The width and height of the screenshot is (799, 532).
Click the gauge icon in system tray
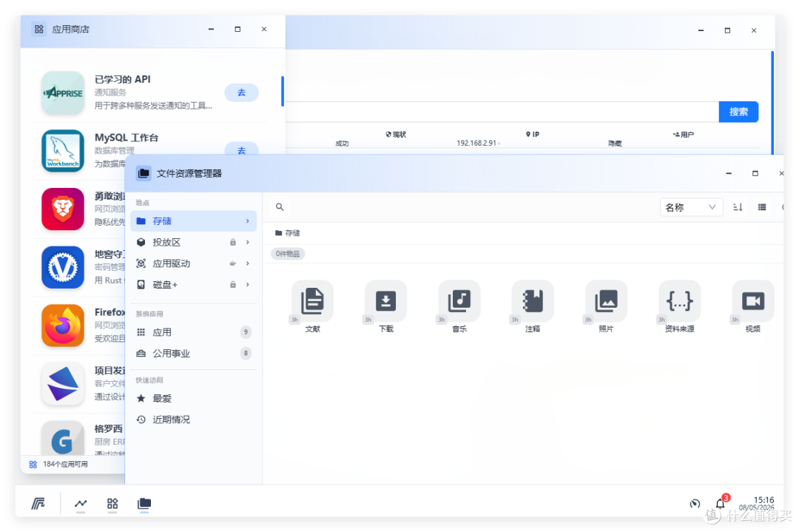(695, 503)
